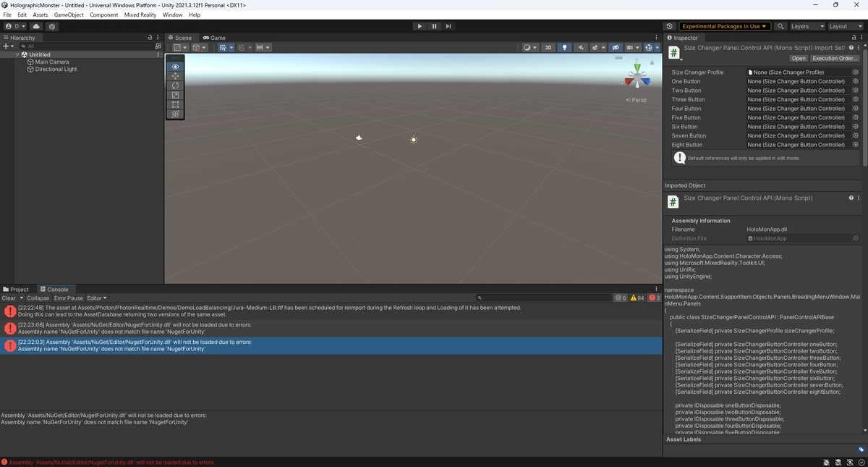Open Scene gizmos dropdown arrow
The image size is (868, 467).
[656, 47]
